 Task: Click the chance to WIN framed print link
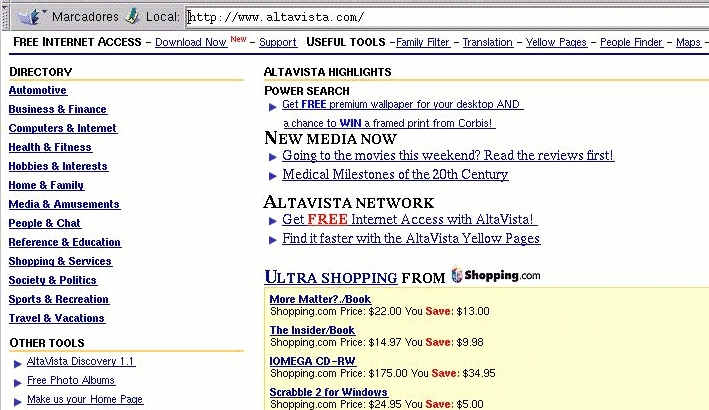point(388,123)
